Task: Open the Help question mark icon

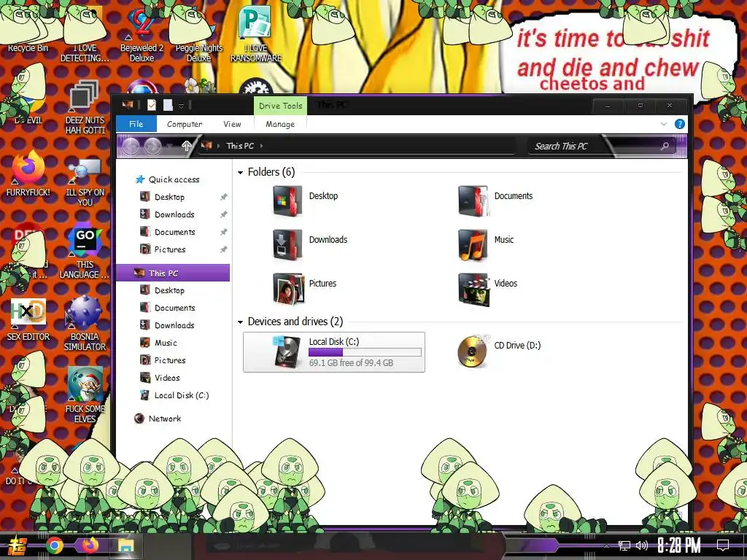Action: (680, 124)
